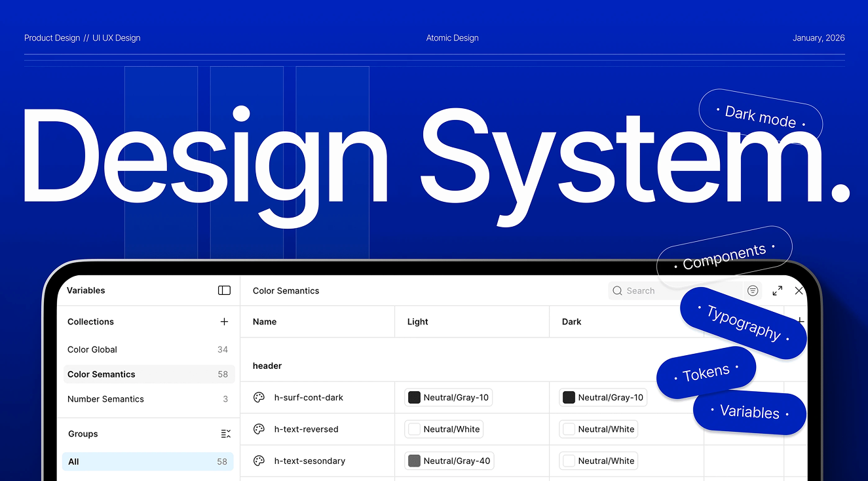
Task: Click the Groups collapse list icon
Action: point(225,434)
